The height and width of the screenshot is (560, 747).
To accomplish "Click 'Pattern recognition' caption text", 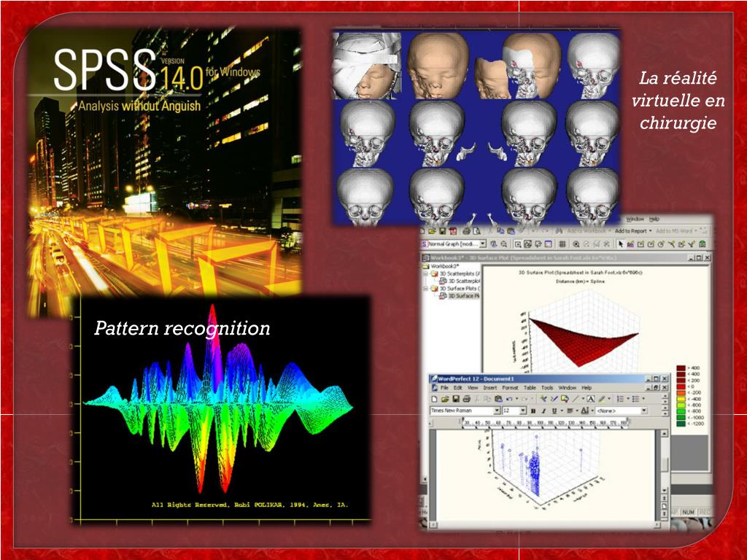I will tap(182, 327).
